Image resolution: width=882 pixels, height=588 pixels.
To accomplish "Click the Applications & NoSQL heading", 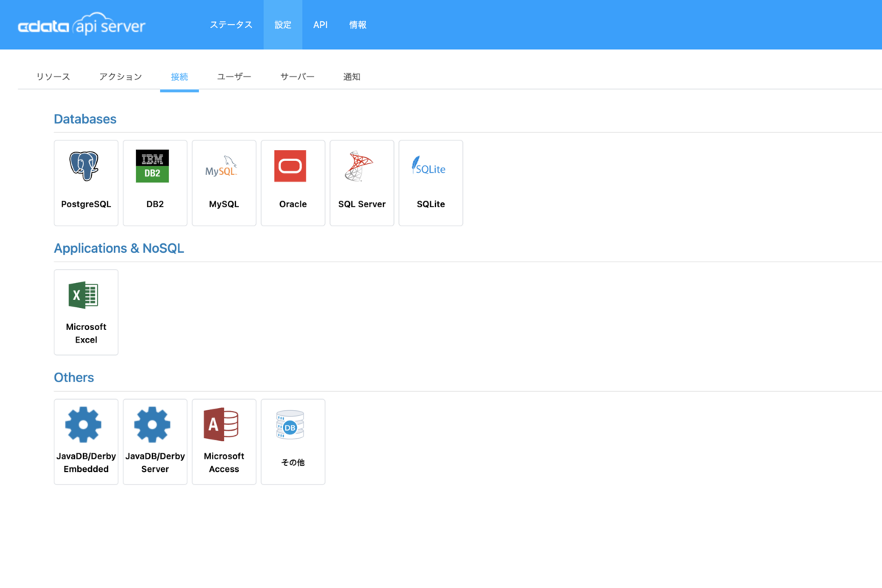I will tap(119, 248).
